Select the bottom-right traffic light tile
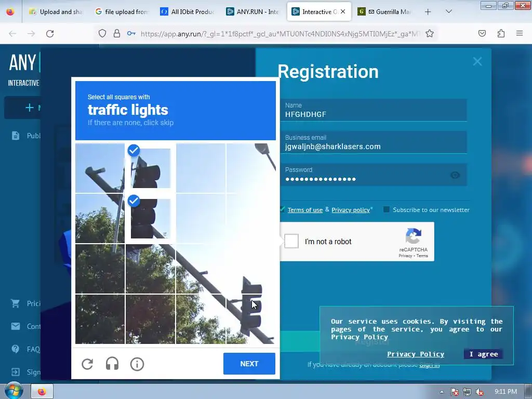The image size is (532, 399). point(250,319)
